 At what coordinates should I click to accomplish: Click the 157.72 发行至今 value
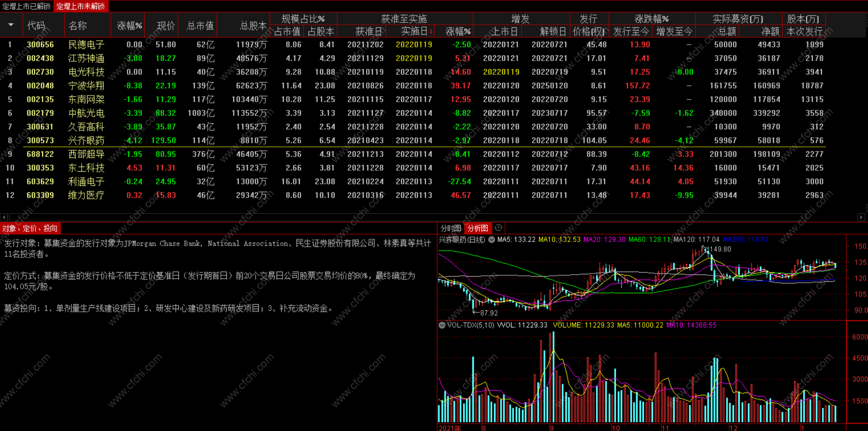click(x=638, y=86)
